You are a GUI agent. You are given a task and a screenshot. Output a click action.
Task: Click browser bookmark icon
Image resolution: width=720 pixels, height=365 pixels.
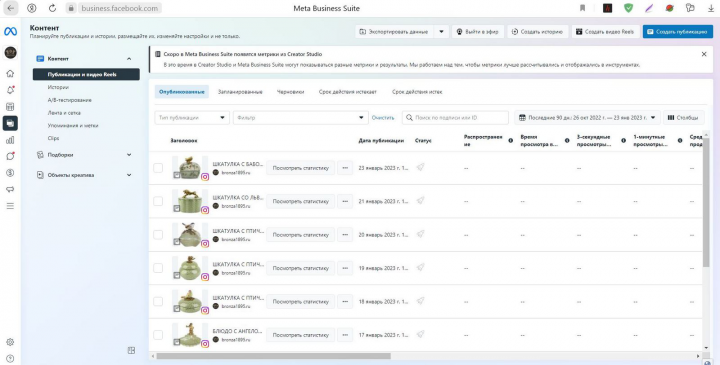point(582,8)
